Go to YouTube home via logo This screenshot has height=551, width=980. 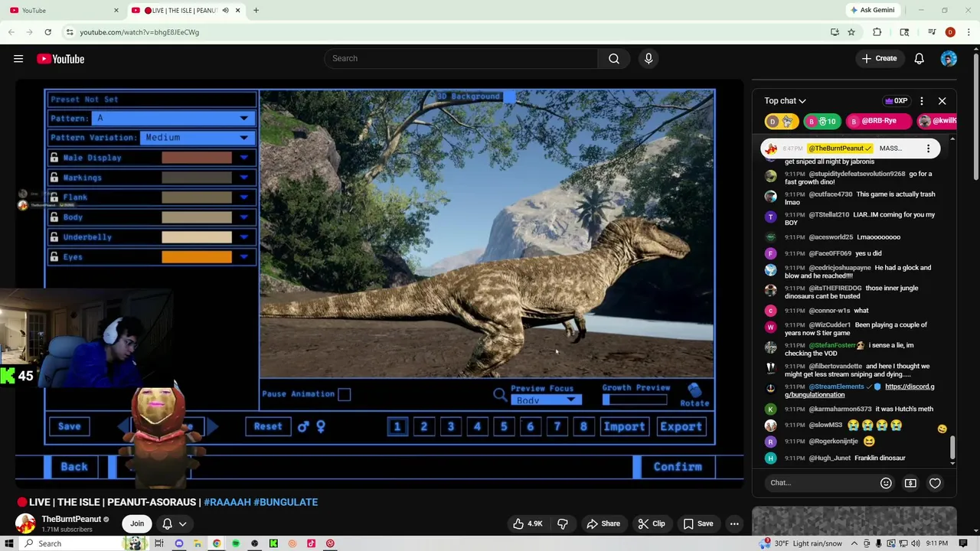60,59
